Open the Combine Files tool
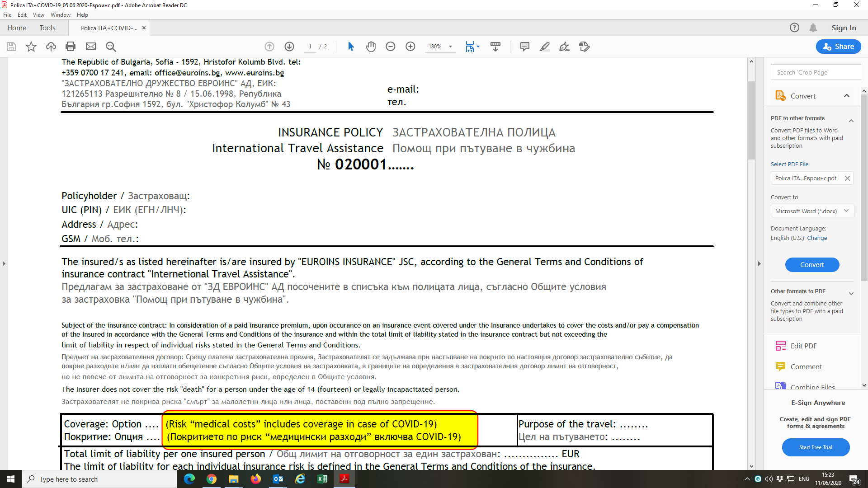This screenshot has height=488, width=868. pyautogui.click(x=805, y=386)
